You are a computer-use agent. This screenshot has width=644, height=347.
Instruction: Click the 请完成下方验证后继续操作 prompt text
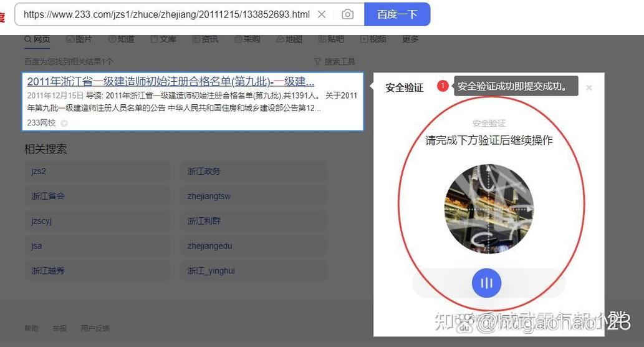point(489,140)
